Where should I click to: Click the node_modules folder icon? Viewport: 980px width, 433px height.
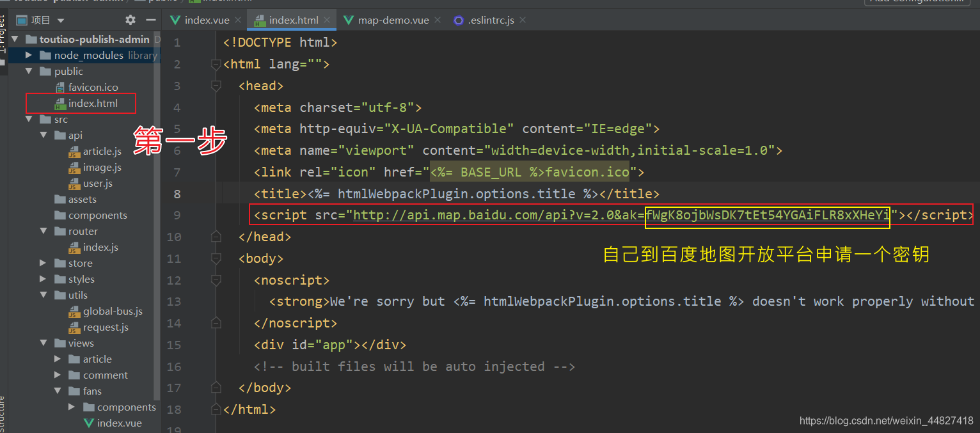click(x=45, y=55)
